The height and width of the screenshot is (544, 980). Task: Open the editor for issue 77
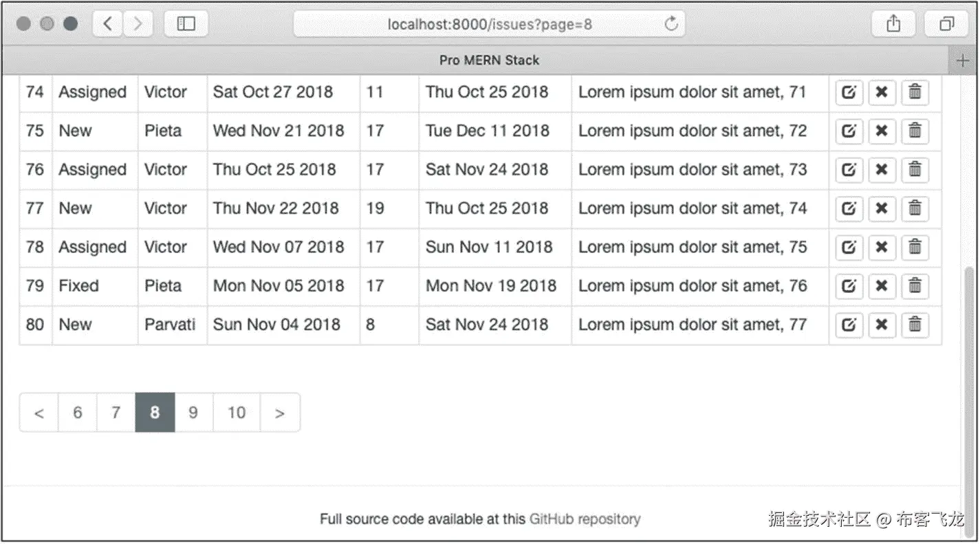click(849, 208)
